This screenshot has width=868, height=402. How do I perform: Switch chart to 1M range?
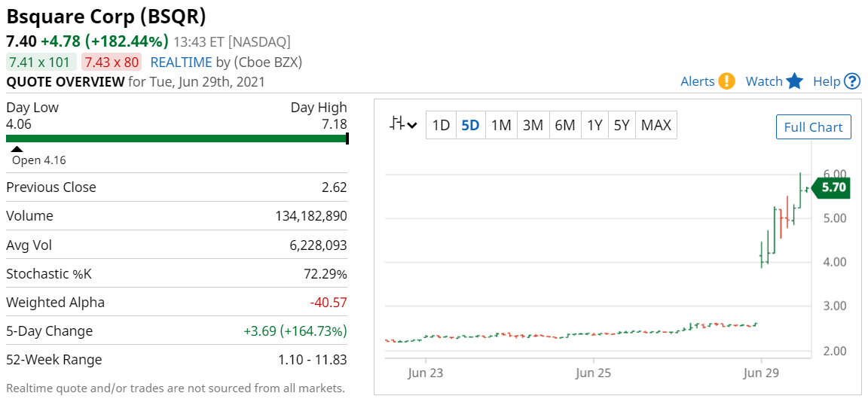point(501,126)
